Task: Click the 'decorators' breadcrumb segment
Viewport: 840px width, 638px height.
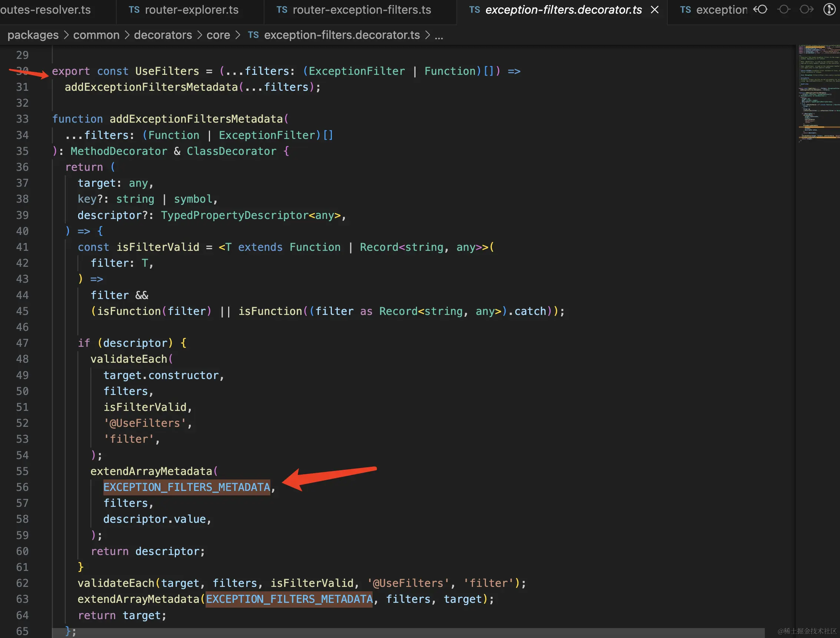Action: tap(163, 35)
